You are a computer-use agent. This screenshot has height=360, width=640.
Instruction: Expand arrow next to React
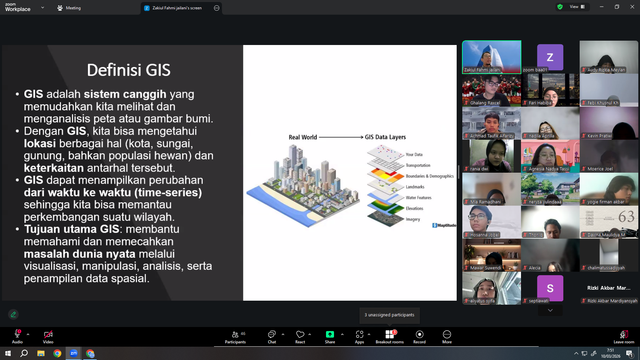pos(309,334)
